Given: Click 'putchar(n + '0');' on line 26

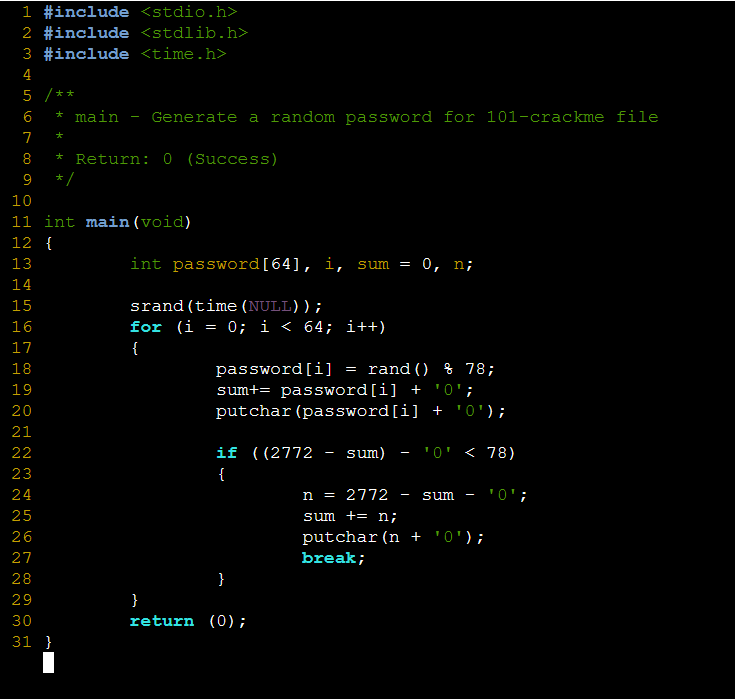Looking at the screenshot, I should pos(393,537).
